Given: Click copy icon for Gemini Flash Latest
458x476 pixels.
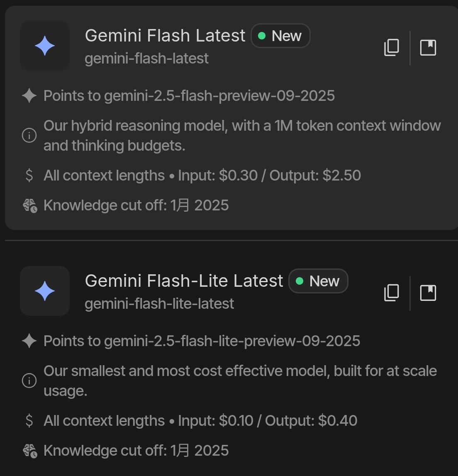Looking at the screenshot, I should pyautogui.click(x=391, y=47).
